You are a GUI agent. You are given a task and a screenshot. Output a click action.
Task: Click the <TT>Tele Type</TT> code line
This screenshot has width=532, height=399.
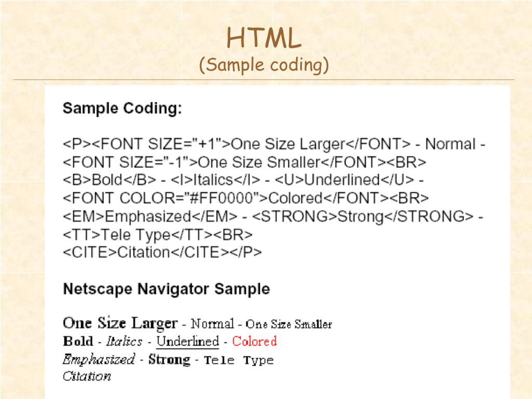point(157,234)
